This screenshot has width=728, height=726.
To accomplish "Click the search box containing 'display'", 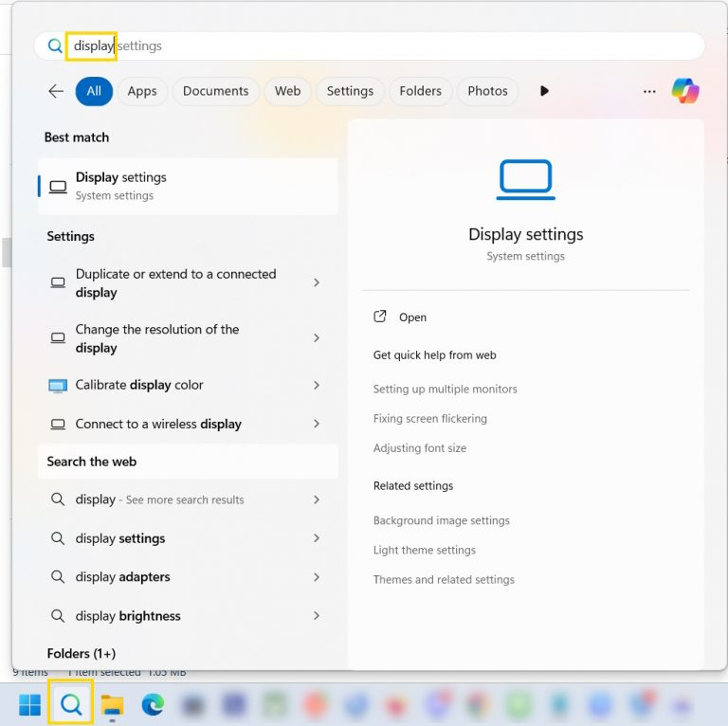I will [379, 45].
